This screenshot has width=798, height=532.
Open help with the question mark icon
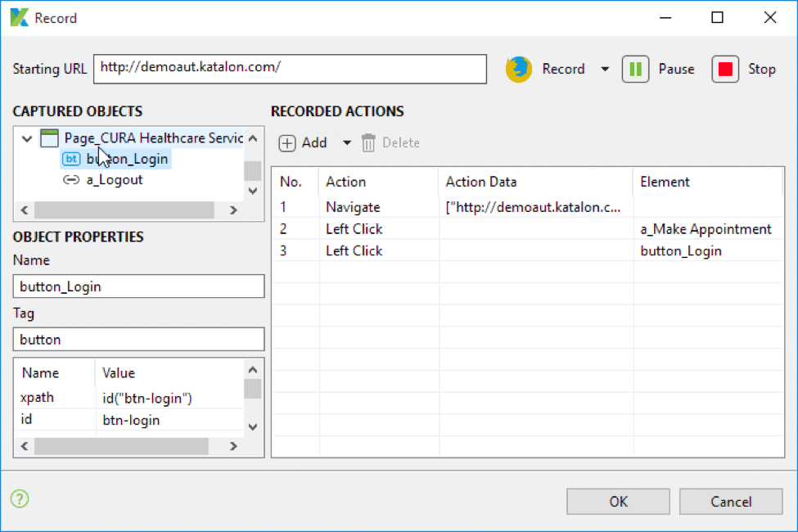pos(19,498)
